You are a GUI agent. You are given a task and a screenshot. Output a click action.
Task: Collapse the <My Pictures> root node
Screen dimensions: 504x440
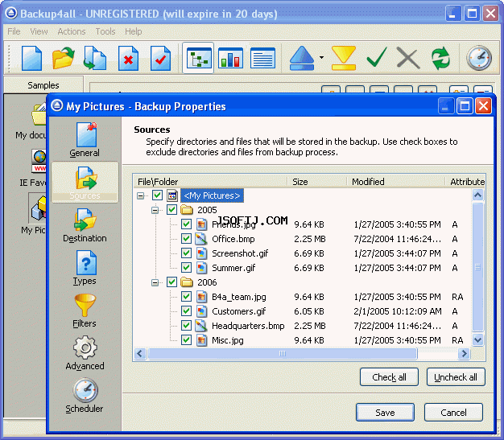[x=140, y=195]
